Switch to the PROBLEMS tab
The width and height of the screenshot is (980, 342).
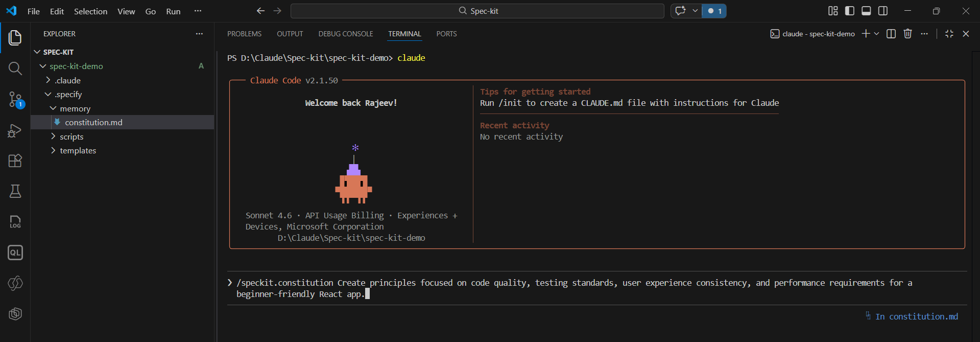(244, 34)
